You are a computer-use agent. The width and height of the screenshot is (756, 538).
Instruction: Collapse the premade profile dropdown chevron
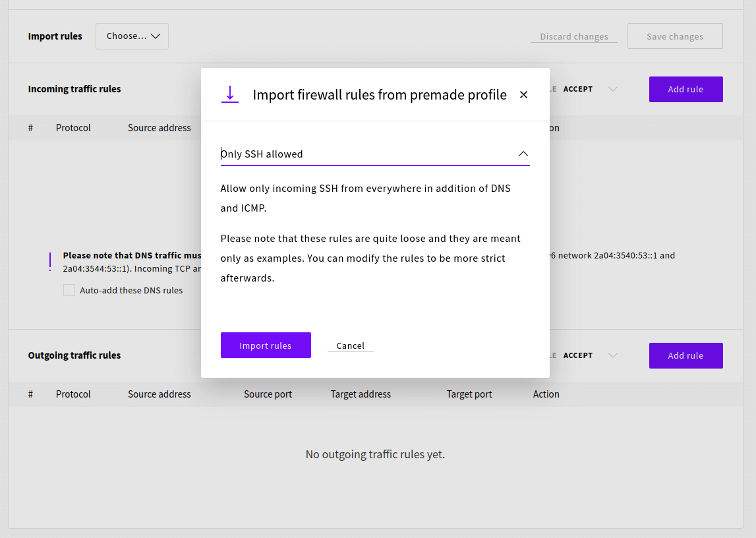click(x=523, y=154)
